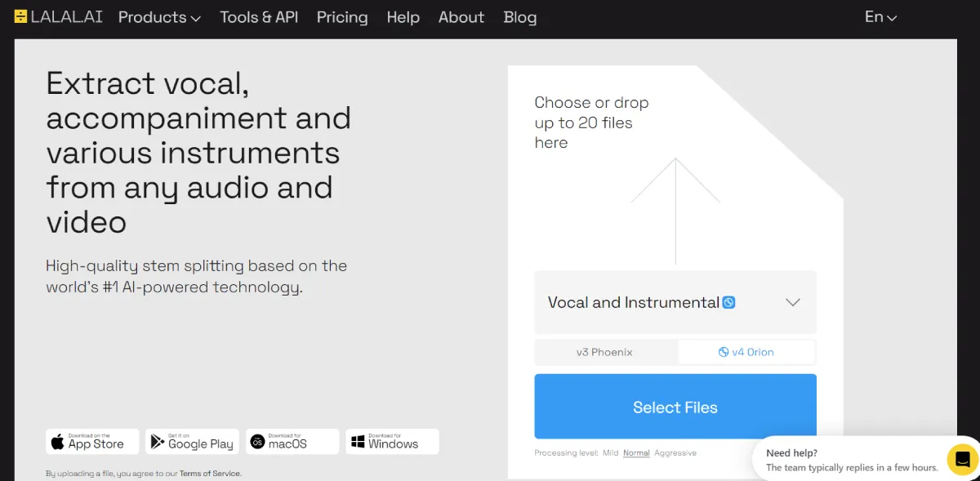Viewport: 980px width, 481px height.
Task: Go to the Pricing page
Action: click(342, 17)
